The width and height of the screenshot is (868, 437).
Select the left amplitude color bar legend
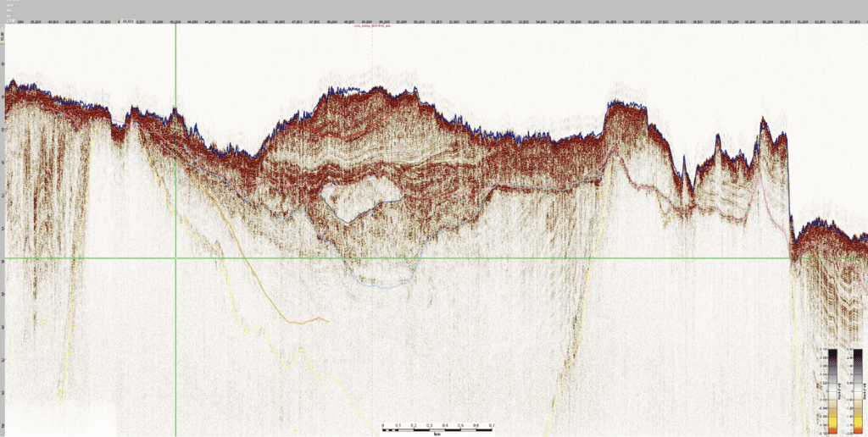[832, 390]
